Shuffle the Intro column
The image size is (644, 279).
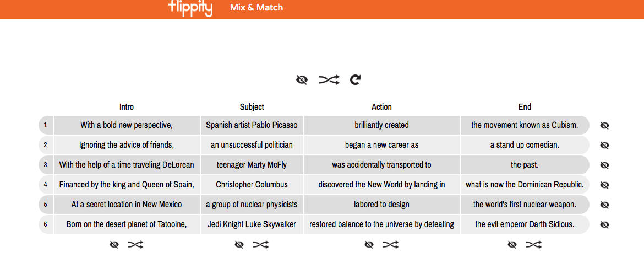click(x=135, y=245)
